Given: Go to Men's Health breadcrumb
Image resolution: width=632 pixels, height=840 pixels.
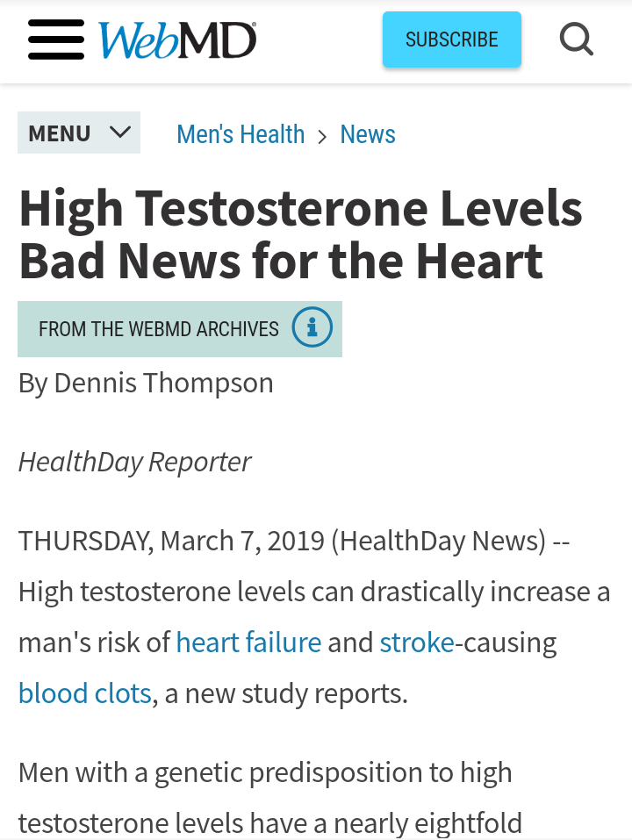Looking at the screenshot, I should click(x=241, y=134).
